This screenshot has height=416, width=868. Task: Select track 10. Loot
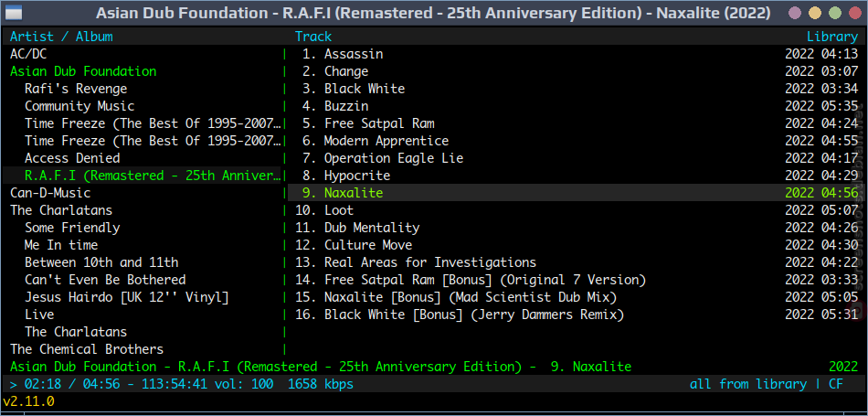[x=577, y=210]
